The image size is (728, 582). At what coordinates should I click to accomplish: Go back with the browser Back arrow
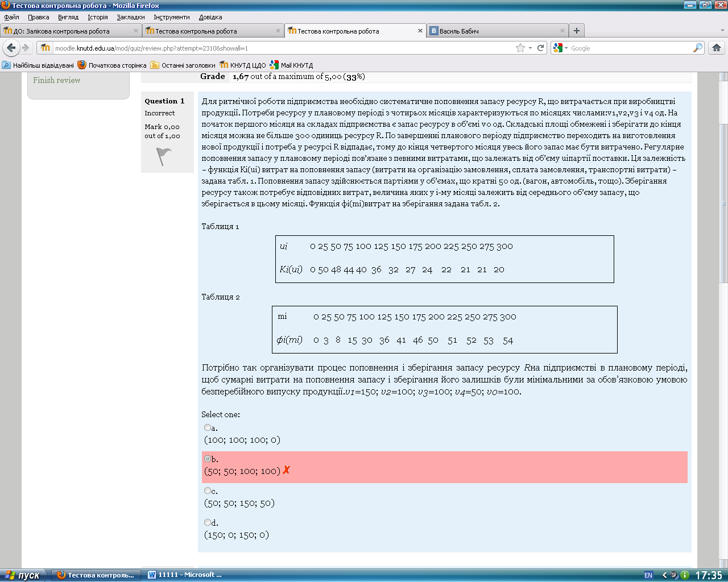click(11, 48)
